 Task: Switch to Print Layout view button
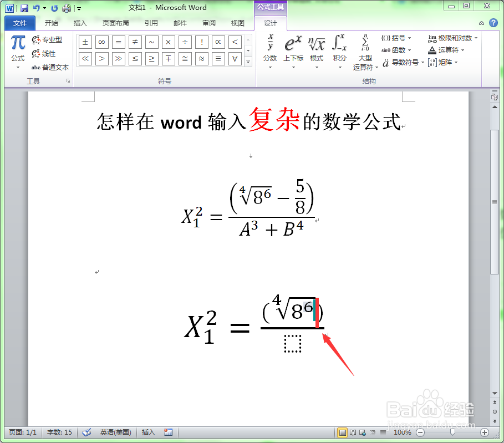pos(343,432)
